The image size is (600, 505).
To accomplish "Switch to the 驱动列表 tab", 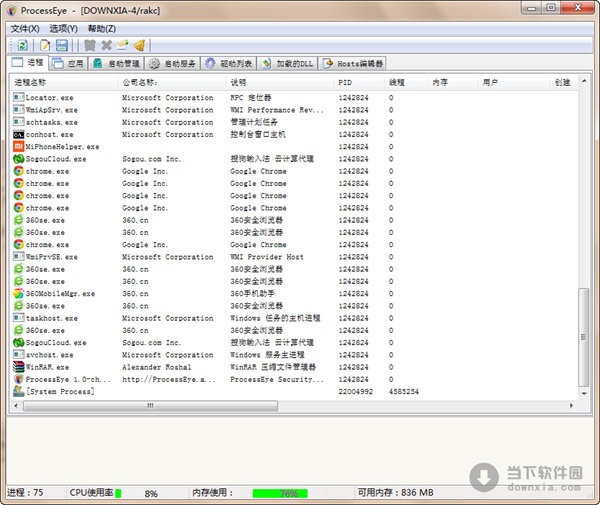I will tap(229, 64).
